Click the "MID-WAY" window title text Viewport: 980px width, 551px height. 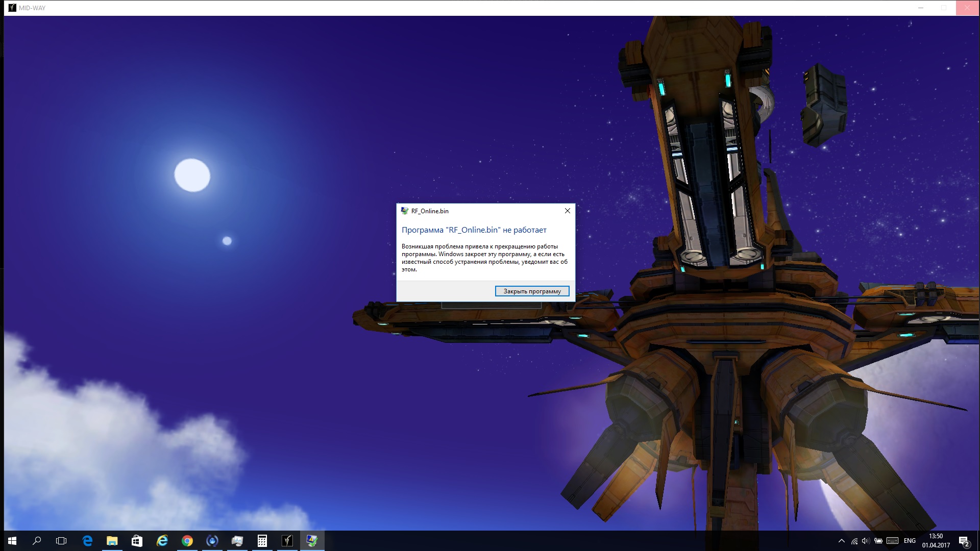coord(32,8)
